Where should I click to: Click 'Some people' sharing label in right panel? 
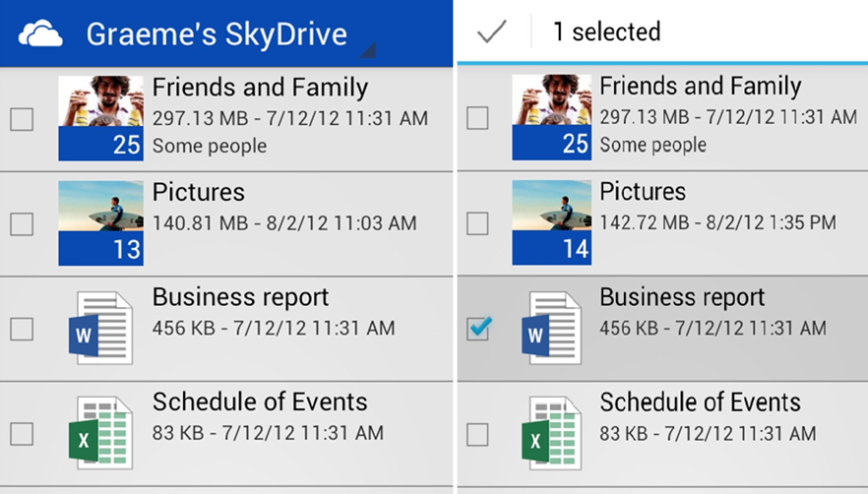[x=653, y=145]
